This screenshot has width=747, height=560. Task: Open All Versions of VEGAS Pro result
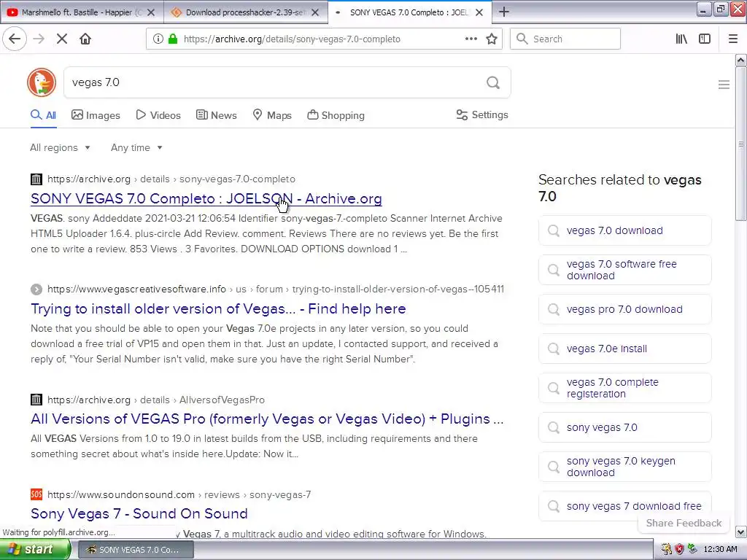267,419
